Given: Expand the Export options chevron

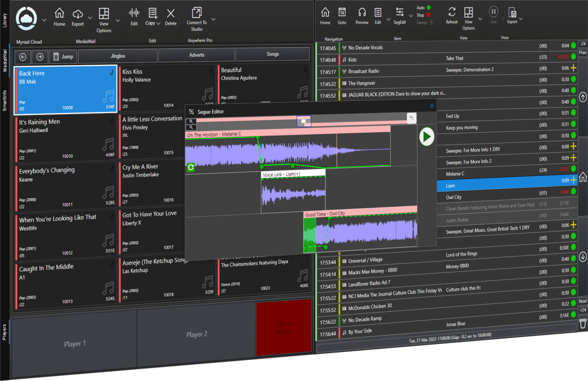Looking at the screenshot, I should pos(90,18).
